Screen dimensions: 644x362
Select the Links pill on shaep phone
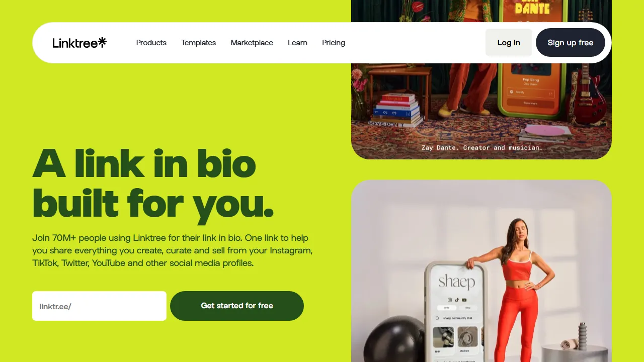447,308
